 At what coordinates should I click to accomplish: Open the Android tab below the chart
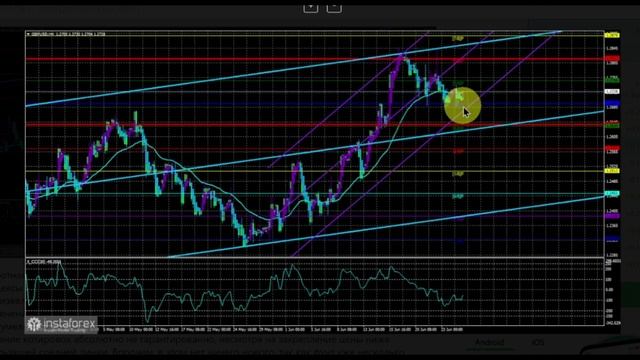pos(489,342)
